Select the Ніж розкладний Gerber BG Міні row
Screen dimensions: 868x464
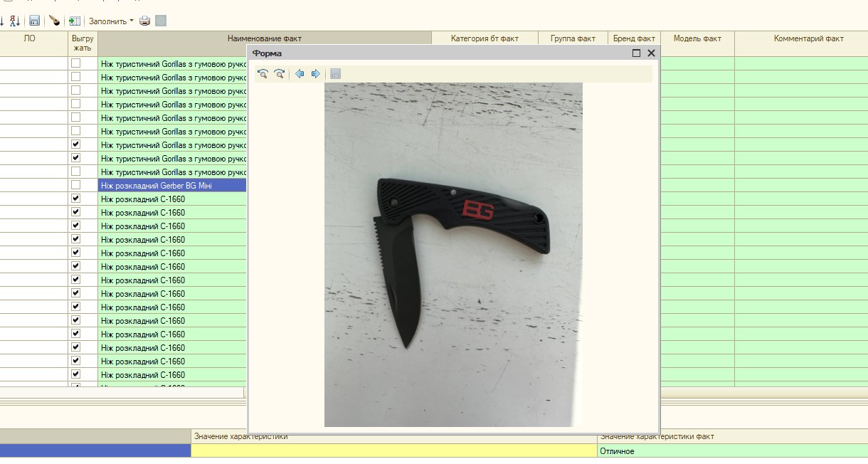[171, 185]
